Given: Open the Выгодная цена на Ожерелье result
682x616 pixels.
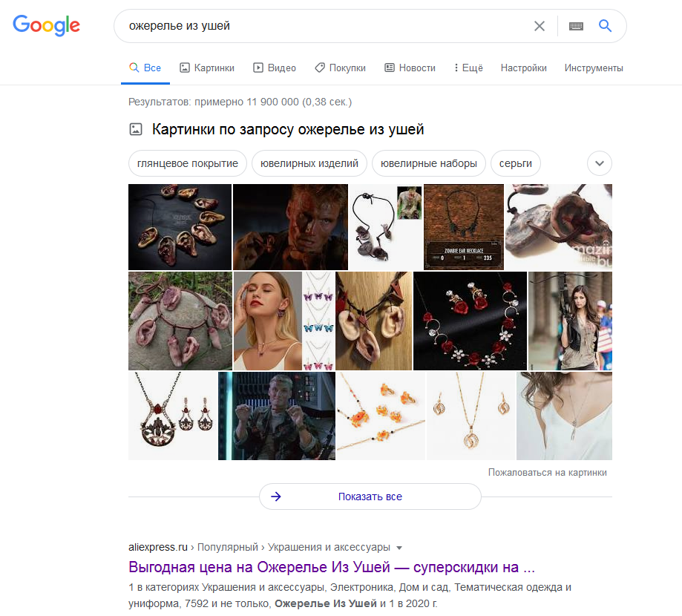Looking at the screenshot, I should pyautogui.click(x=332, y=567).
